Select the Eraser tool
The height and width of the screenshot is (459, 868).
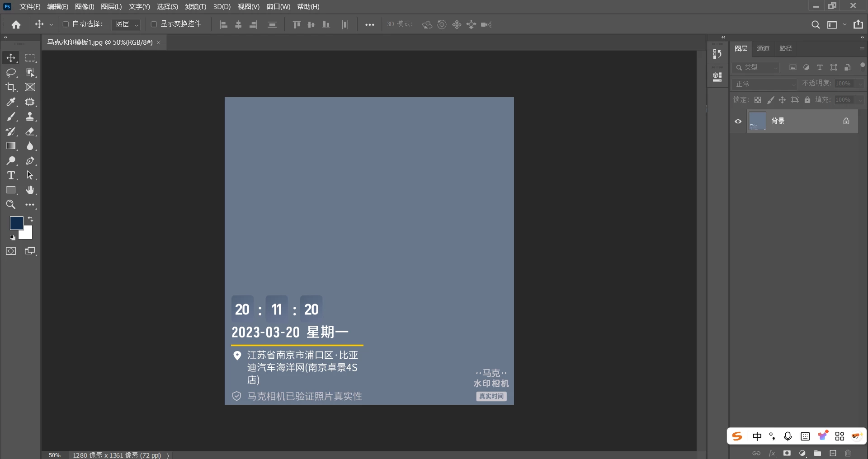(30, 131)
